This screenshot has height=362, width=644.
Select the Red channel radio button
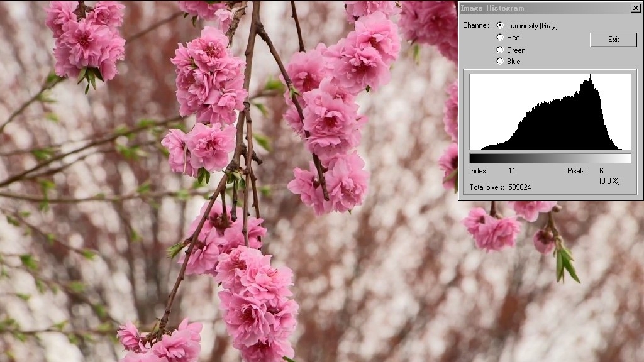500,37
